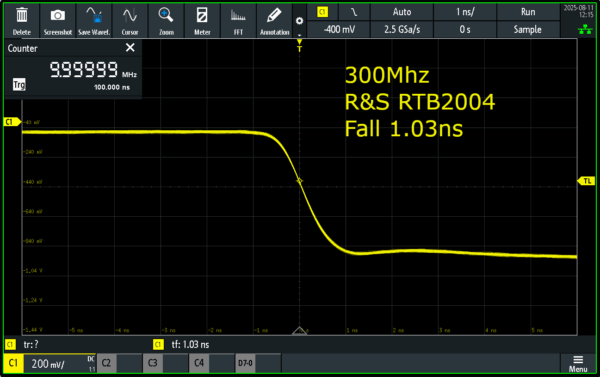Click the trigger position T marker
The height and width of the screenshot is (377, 600).
coord(299,45)
